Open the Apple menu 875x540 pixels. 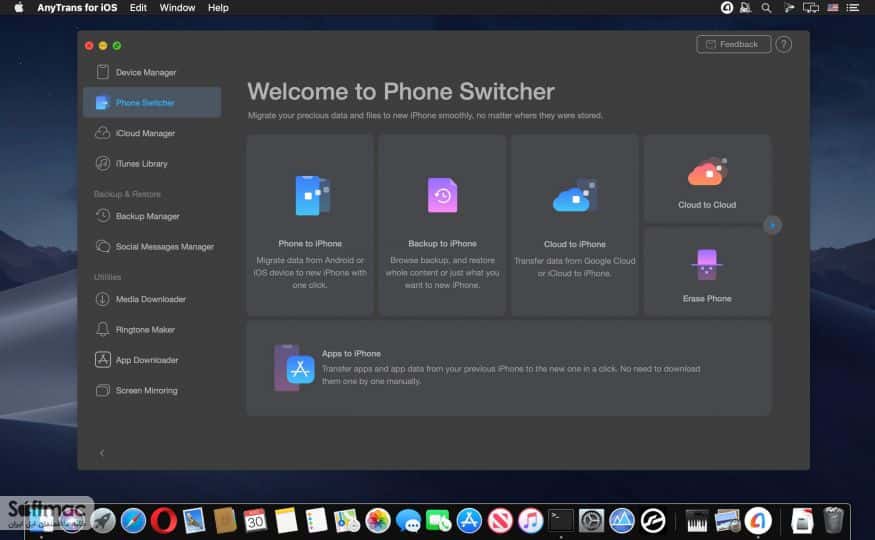point(18,8)
